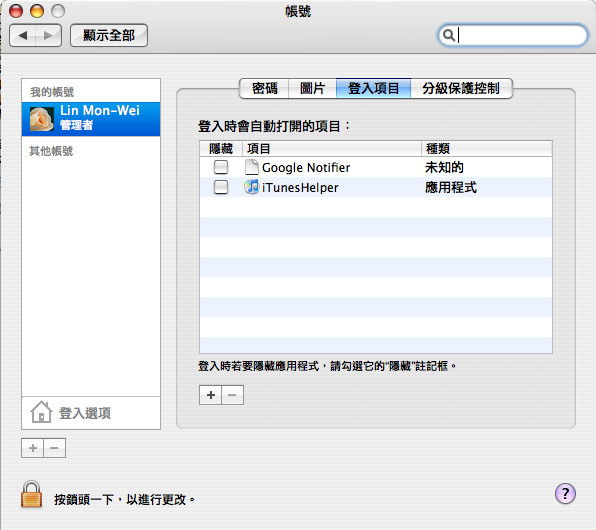Select the iTunesHelper login item text

(300, 188)
